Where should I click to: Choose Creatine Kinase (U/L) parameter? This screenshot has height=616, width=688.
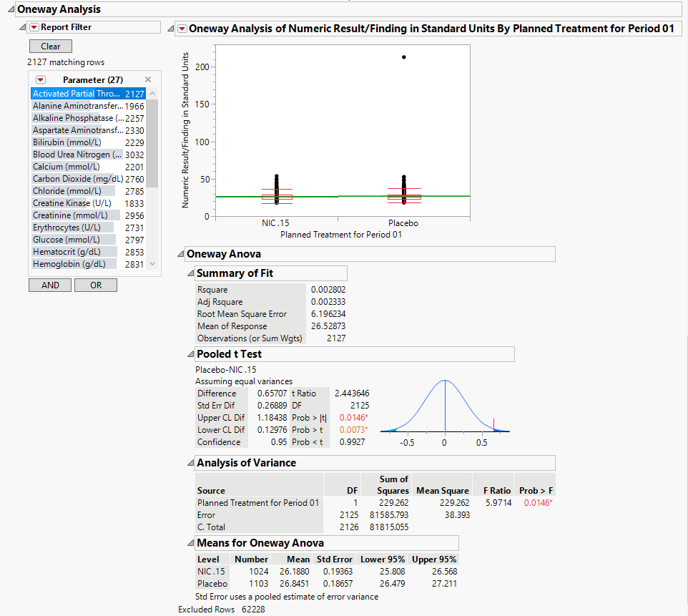tap(72, 203)
